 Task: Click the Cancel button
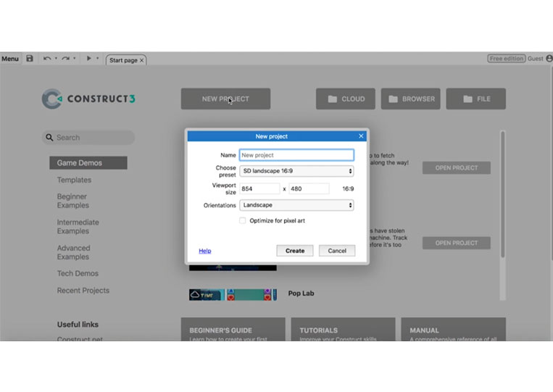click(x=337, y=251)
